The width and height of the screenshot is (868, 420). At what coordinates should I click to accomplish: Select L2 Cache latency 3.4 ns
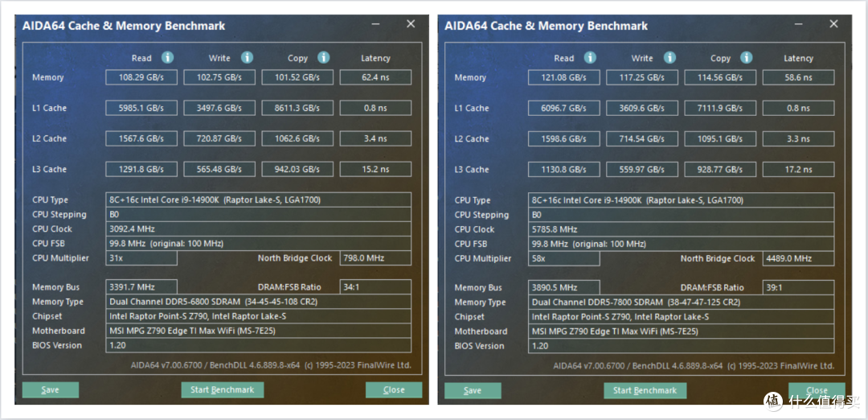(x=375, y=138)
